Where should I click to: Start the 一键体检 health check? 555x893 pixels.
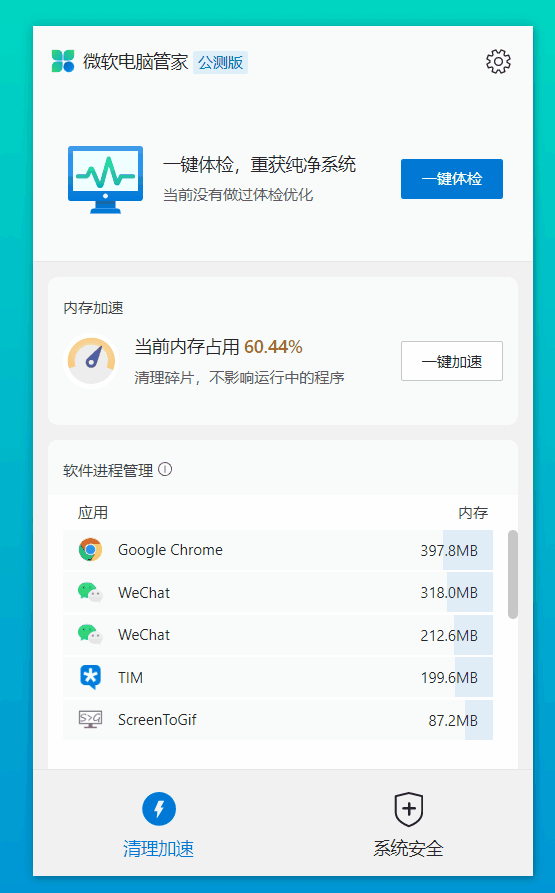click(x=452, y=179)
